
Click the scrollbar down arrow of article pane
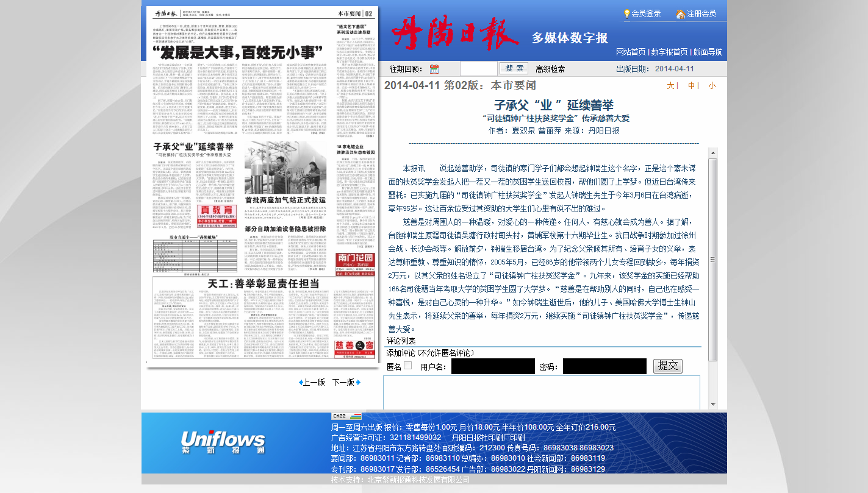pos(712,405)
